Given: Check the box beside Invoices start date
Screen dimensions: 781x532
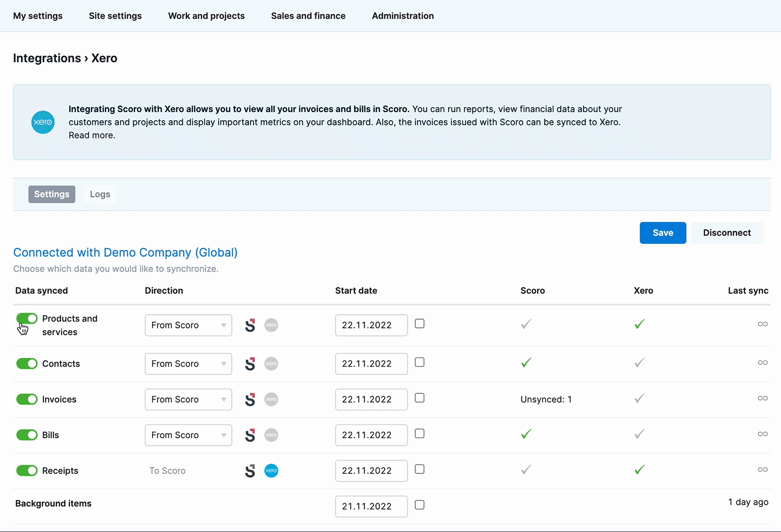Looking at the screenshot, I should [420, 398].
